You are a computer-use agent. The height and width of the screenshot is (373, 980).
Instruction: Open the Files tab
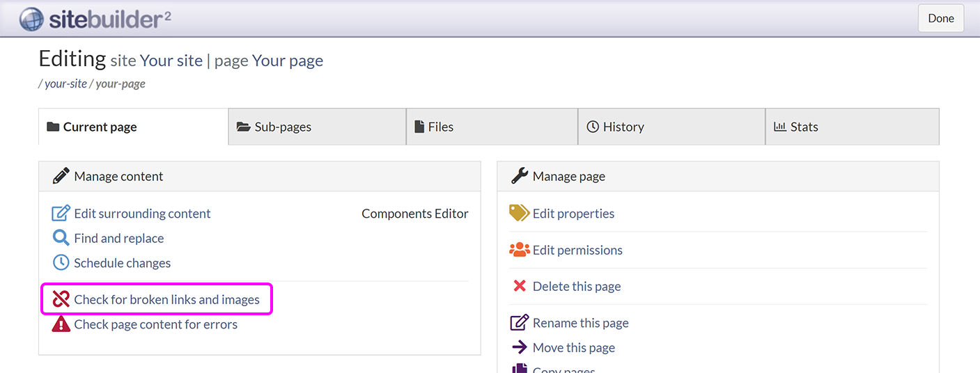(x=492, y=127)
